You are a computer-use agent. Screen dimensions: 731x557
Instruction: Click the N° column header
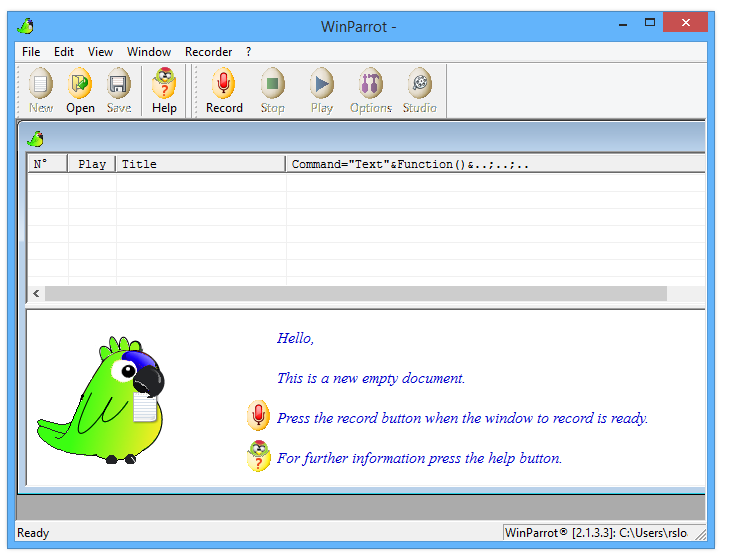click(48, 164)
